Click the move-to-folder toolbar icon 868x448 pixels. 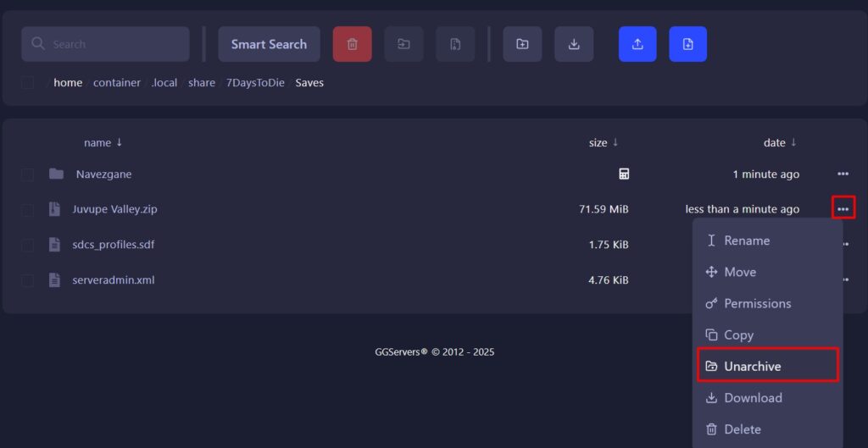(403, 44)
